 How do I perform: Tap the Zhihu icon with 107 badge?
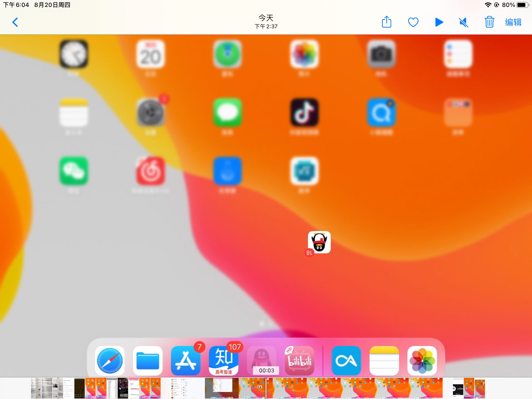(223, 361)
